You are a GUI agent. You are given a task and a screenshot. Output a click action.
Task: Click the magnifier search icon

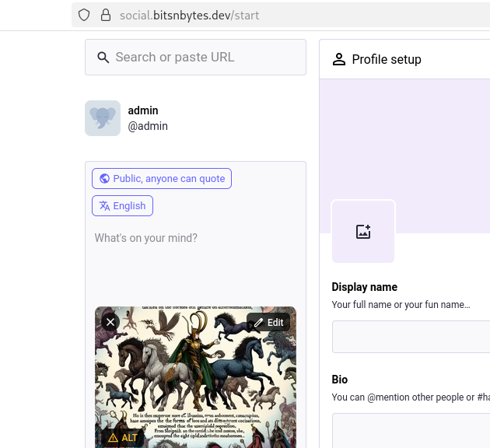[x=103, y=58]
